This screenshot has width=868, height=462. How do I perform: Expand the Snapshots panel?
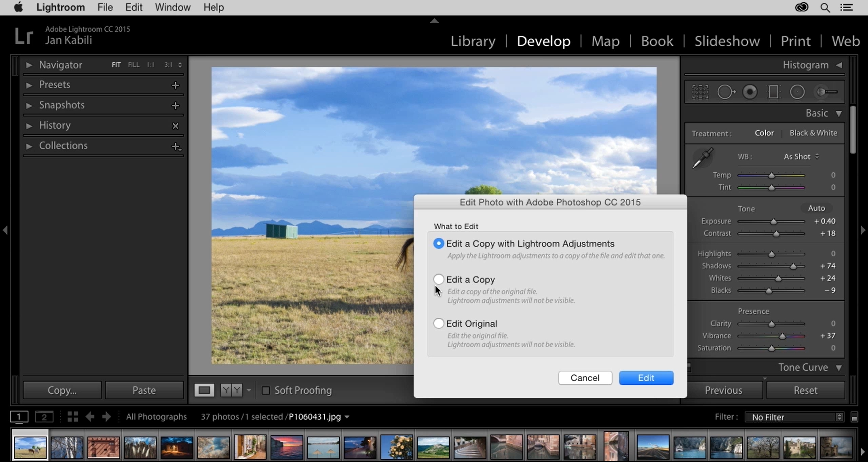tap(29, 105)
